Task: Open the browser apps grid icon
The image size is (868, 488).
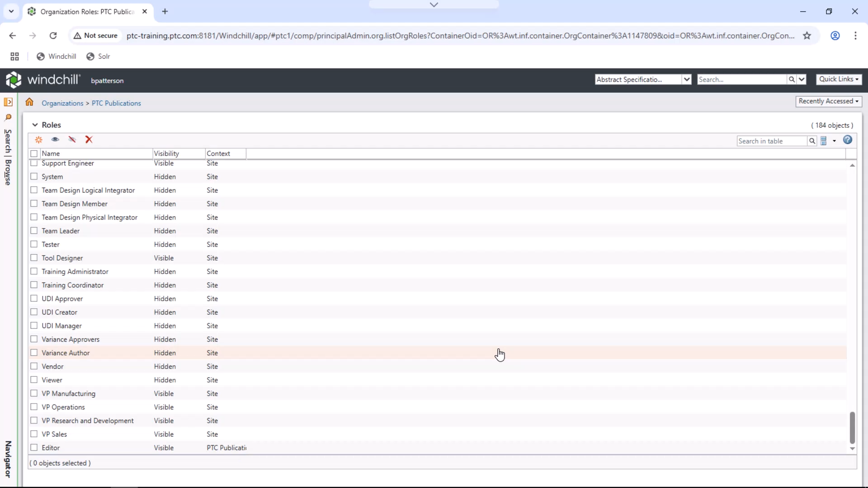Action: pos(14,56)
